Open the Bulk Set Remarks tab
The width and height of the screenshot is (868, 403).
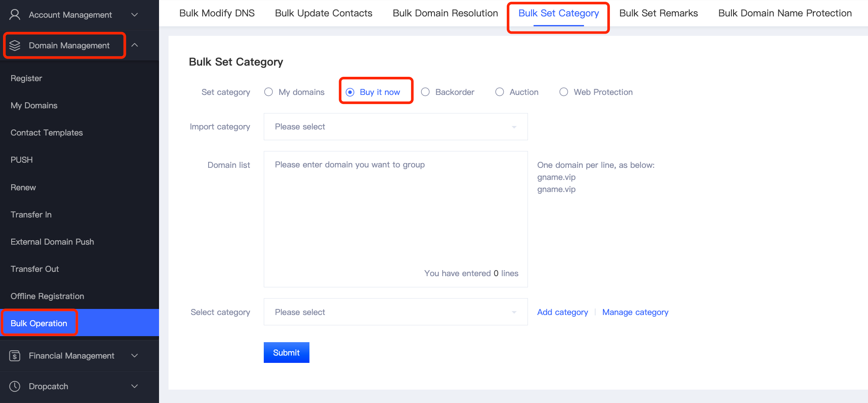click(x=658, y=13)
